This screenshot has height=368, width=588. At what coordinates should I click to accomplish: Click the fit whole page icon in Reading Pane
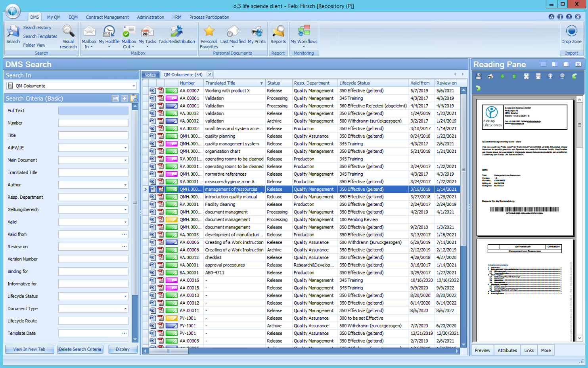pos(526,76)
